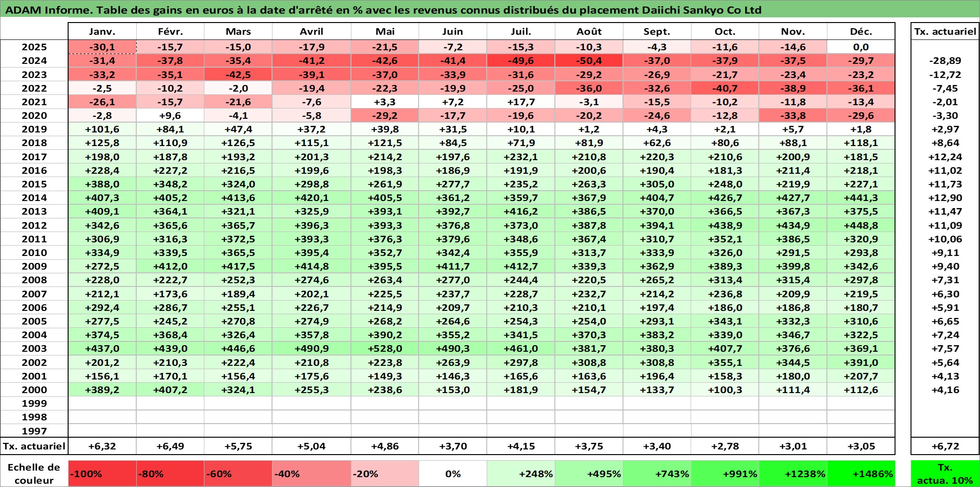Click the Août column header

coord(589,31)
